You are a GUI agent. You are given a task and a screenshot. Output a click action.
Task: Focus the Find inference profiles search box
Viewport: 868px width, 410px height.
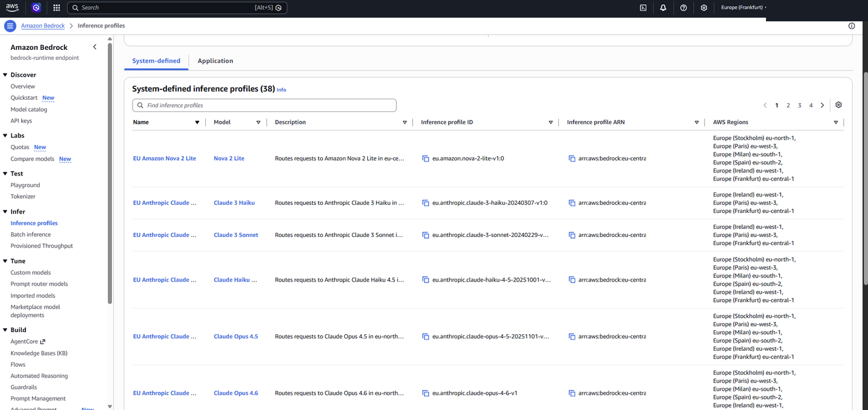[x=265, y=106]
